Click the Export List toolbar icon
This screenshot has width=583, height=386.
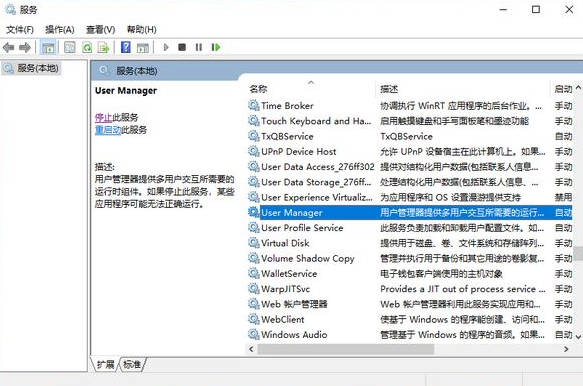(x=104, y=47)
